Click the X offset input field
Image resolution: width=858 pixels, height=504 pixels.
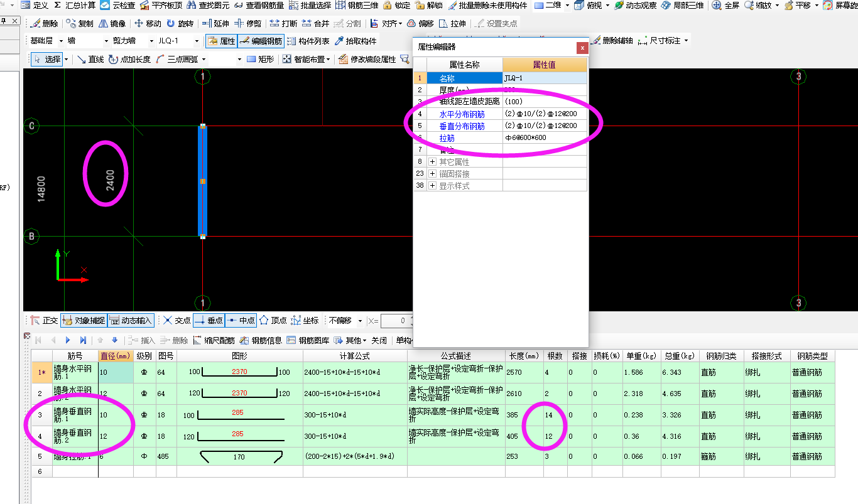397,321
